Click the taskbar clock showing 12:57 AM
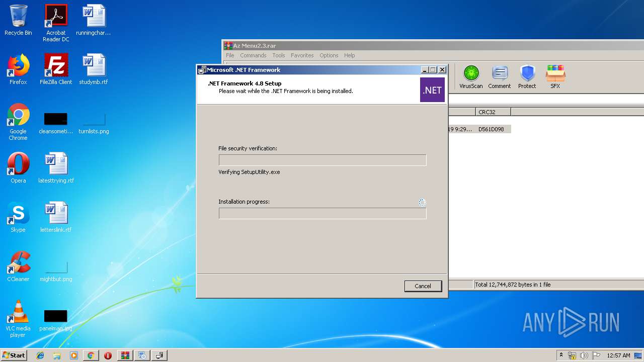The height and width of the screenshot is (362, 644). click(x=618, y=355)
